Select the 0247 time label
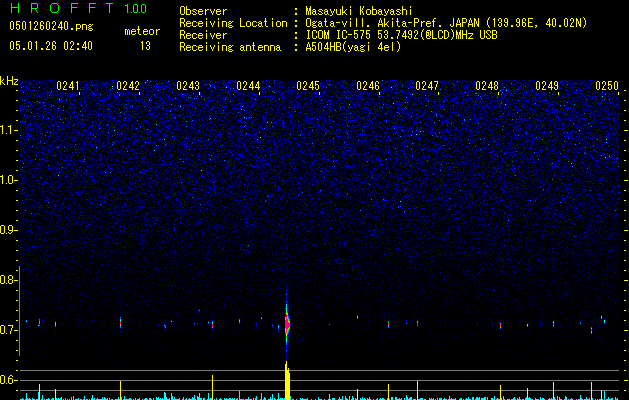Screen dimensions: 629x400 (x=427, y=86)
